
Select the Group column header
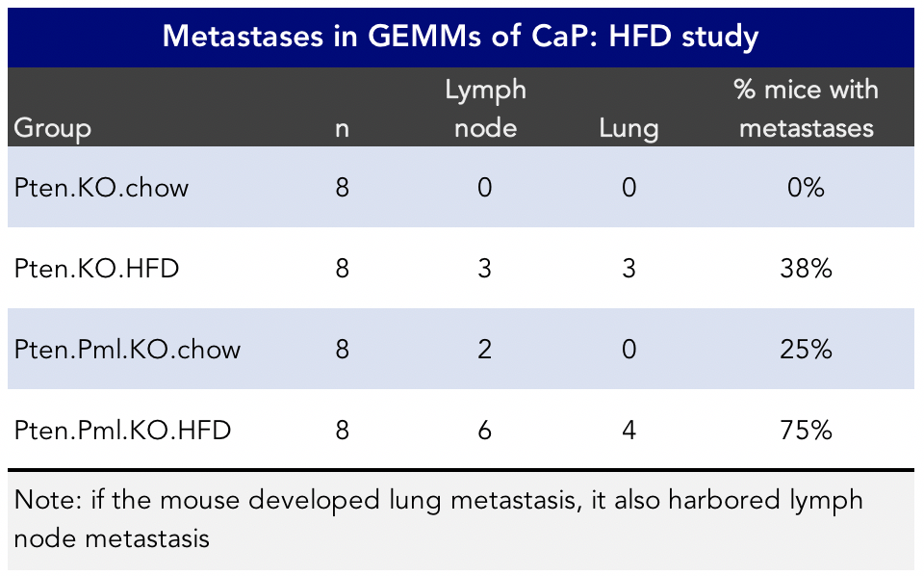click(x=53, y=127)
